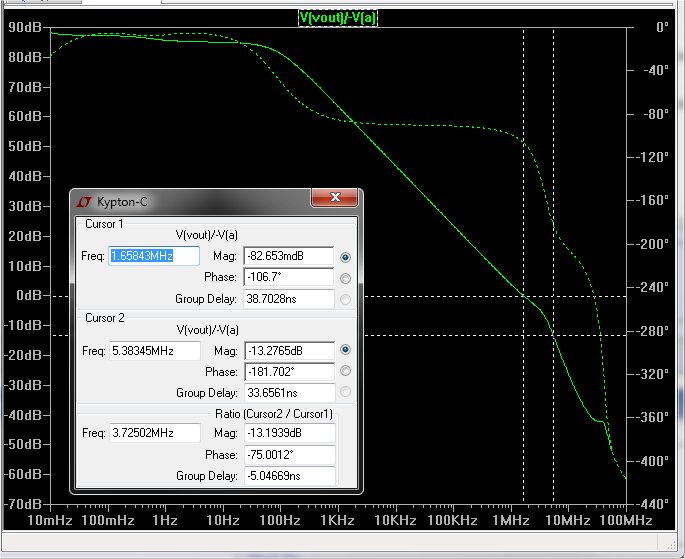Click the 100MHz label on the frequency axis
Screen dimensions: 685x559
626,521
